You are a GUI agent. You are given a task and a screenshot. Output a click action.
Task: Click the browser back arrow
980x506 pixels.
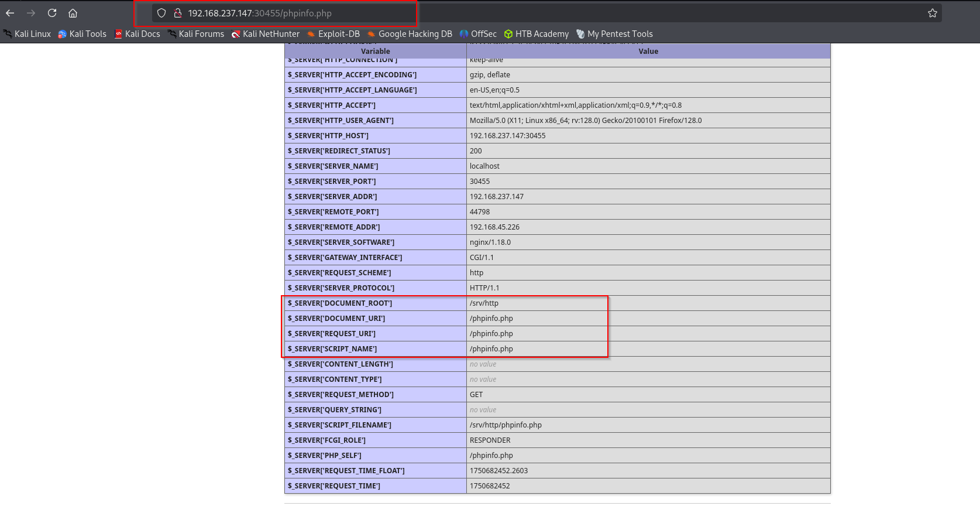click(x=10, y=13)
